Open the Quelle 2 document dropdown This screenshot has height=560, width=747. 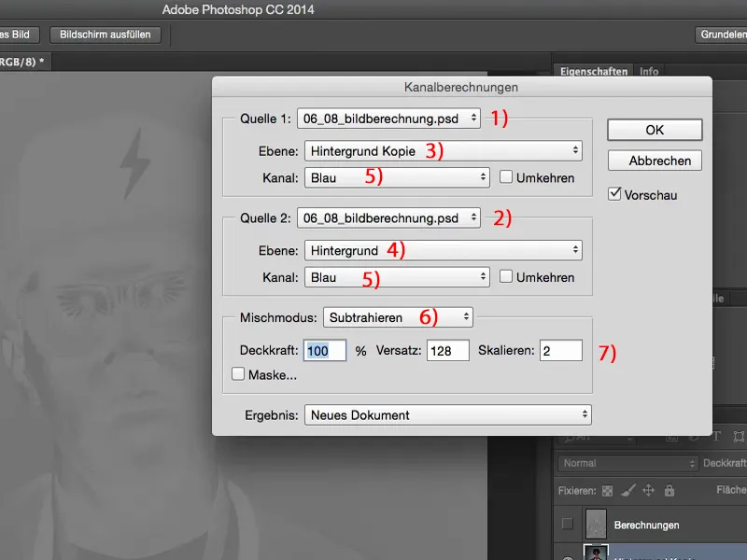388,218
